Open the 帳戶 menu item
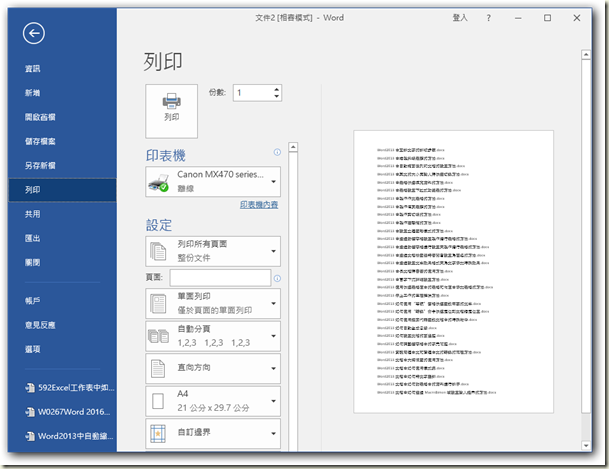 tap(32, 301)
